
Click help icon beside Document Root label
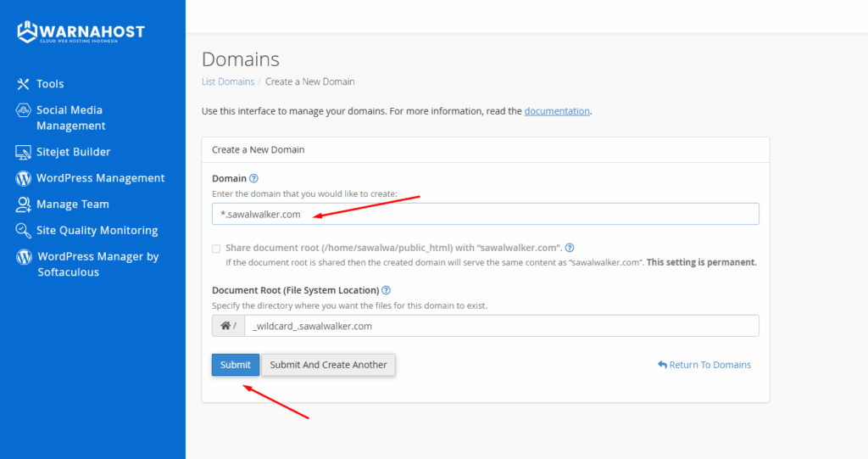tap(386, 290)
